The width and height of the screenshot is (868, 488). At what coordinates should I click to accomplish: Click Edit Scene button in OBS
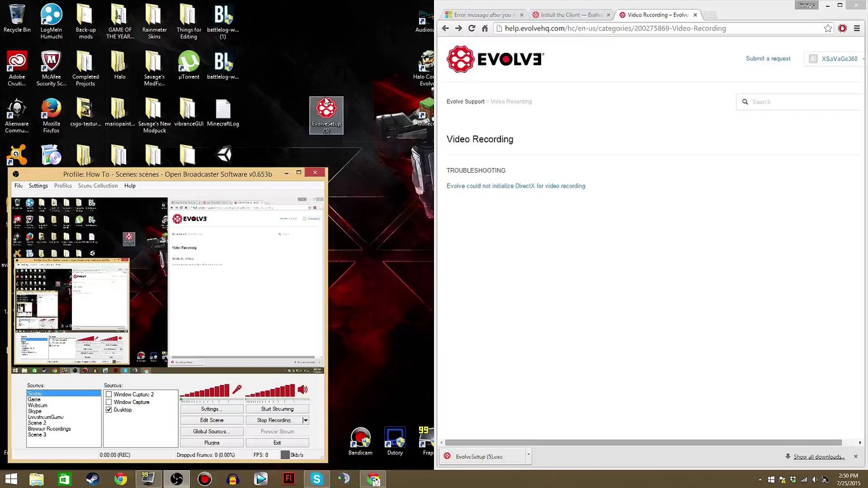coord(212,420)
